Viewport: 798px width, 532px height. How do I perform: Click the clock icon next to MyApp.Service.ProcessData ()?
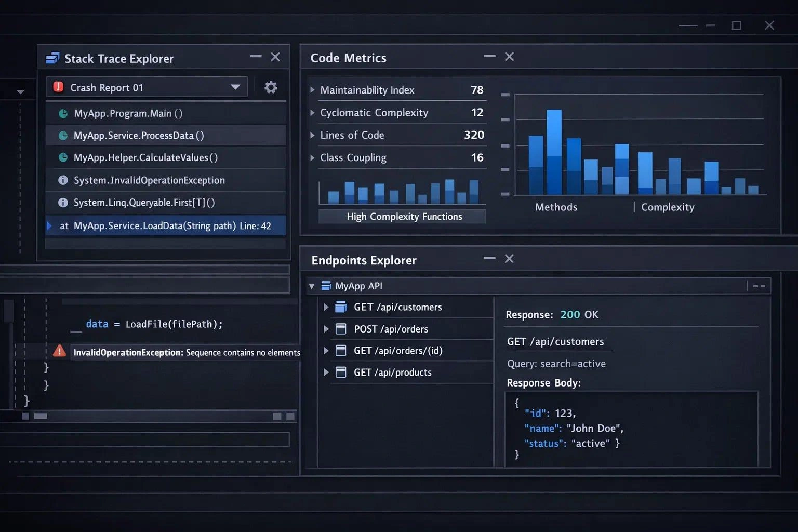pyautogui.click(x=63, y=136)
